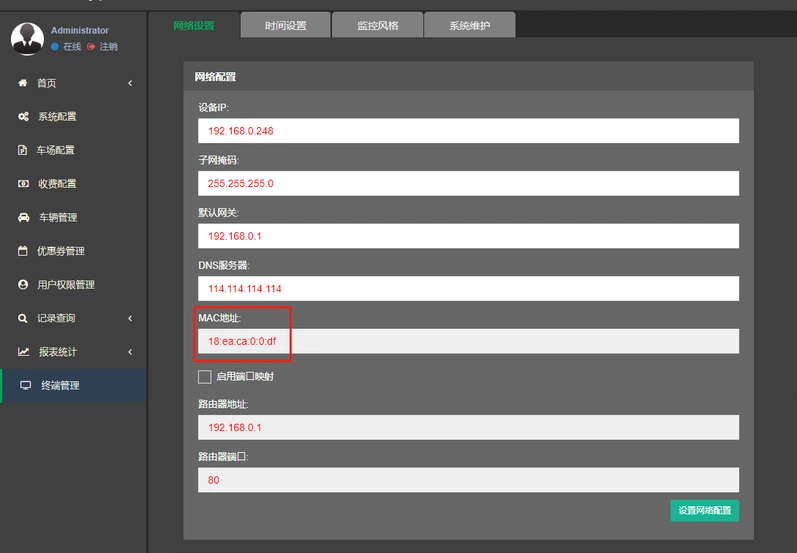The image size is (797, 553).
Task: Open the 时间设置 tab
Action: (x=286, y=25)
